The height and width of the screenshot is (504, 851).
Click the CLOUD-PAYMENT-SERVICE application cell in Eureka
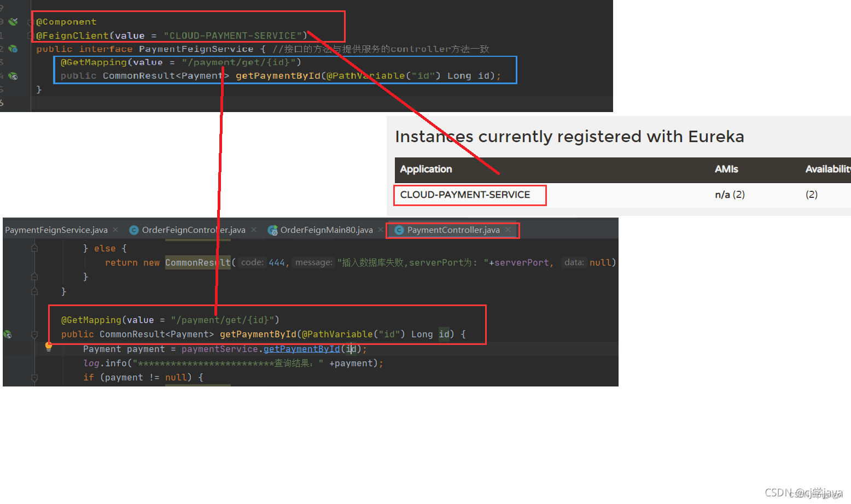pyautogui.click(x=465, y=195)
